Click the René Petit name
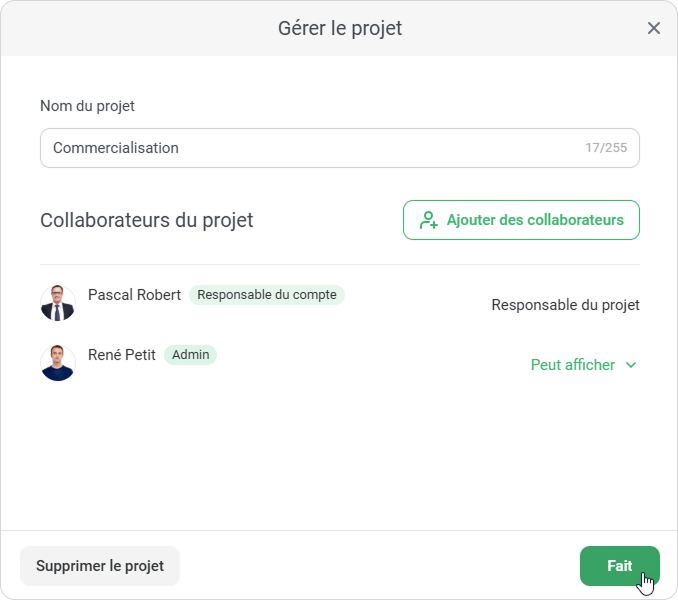 122,355
